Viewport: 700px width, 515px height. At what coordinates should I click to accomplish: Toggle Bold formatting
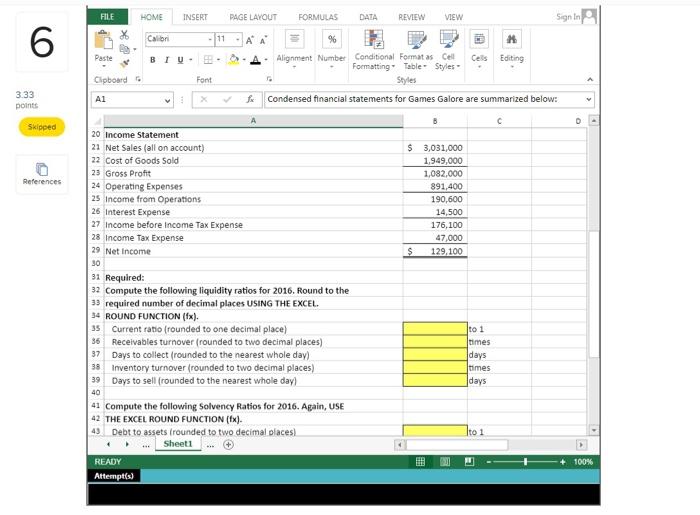[153, 60]
